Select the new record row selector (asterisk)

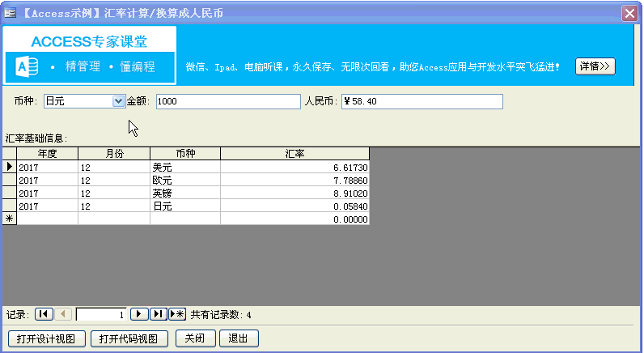[10, 219]
